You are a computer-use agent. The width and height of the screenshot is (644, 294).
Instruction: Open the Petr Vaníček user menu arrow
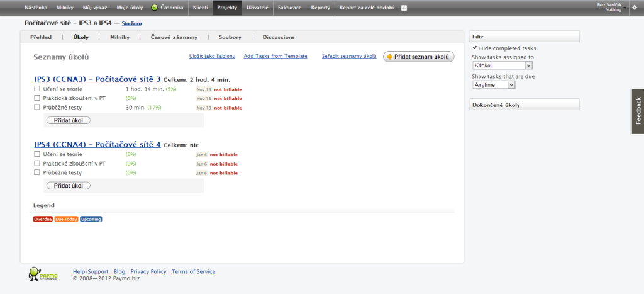pyautogui.click(x=625, y=8)
